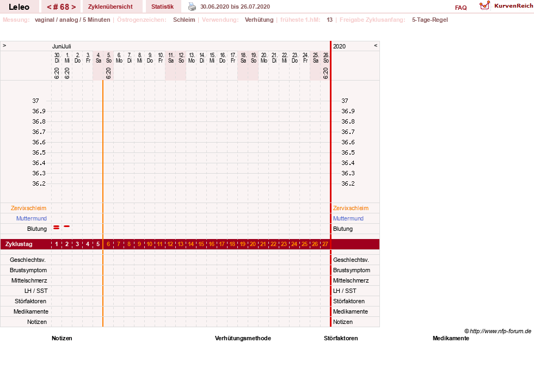This screenshot has width=534, height=392.
Task: Open the FAQ link
Action: pos(461,8)
